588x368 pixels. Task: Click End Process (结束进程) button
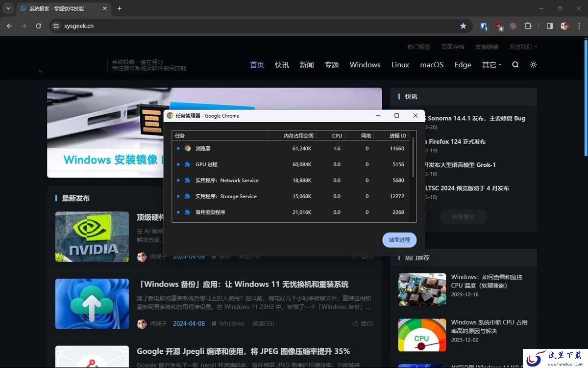pos(399,240)
